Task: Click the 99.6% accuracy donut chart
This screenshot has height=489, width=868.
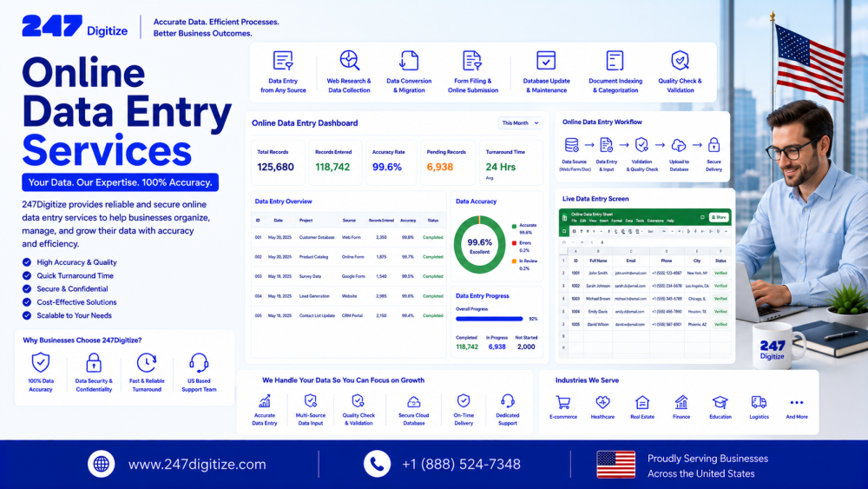Action: tap(479, 244)
